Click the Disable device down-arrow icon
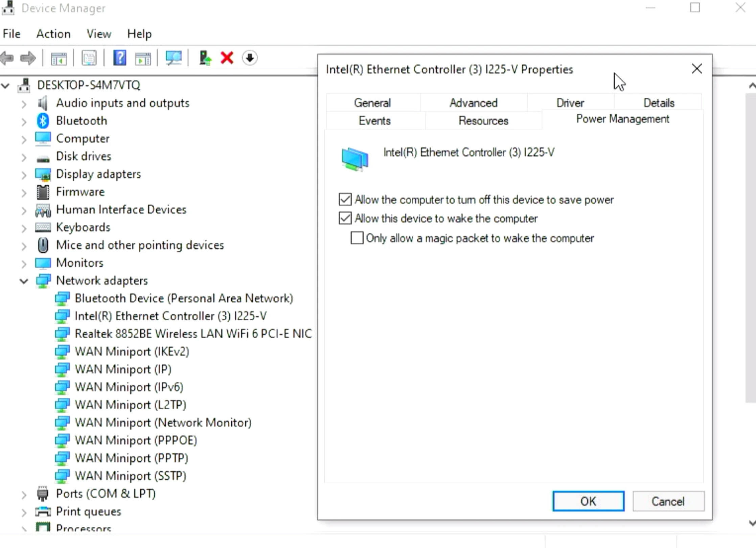Image resolution: width=756 pixels, height=548 pixels. [250, 58]
